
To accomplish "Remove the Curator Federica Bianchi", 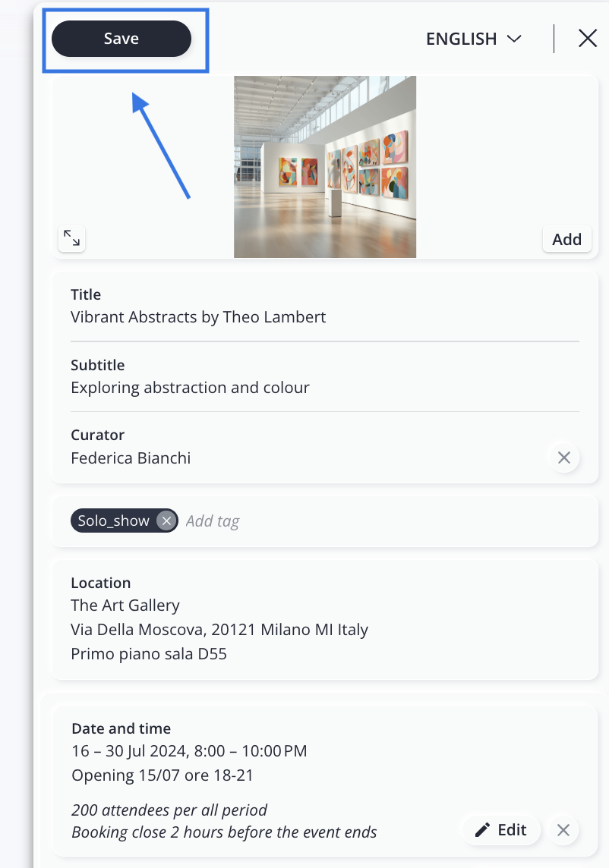I will [564, 458].
